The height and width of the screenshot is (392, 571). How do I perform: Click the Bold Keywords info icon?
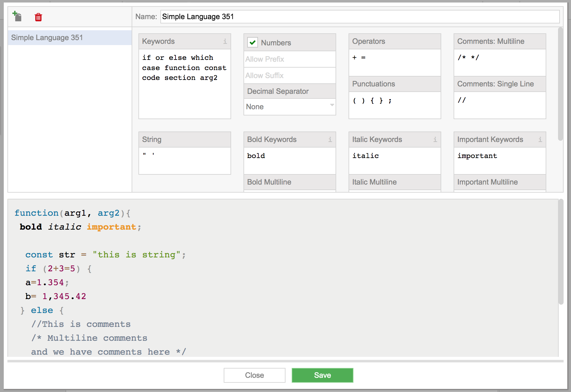330,140
